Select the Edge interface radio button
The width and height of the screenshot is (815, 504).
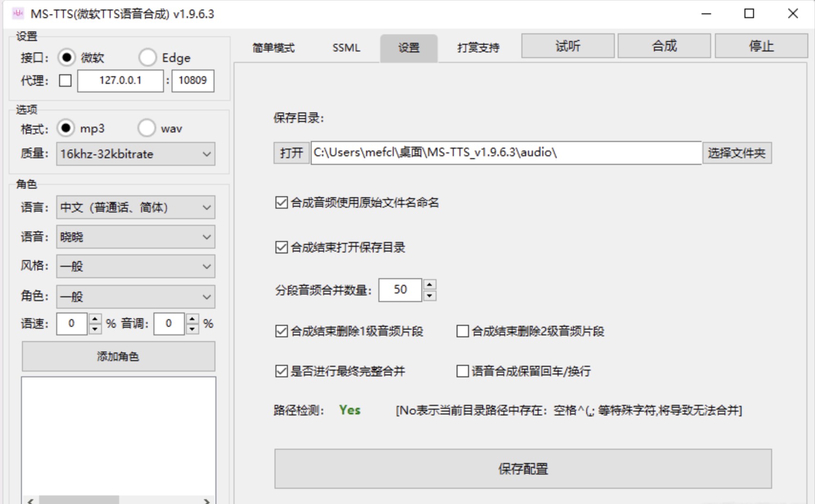point(148,58)
